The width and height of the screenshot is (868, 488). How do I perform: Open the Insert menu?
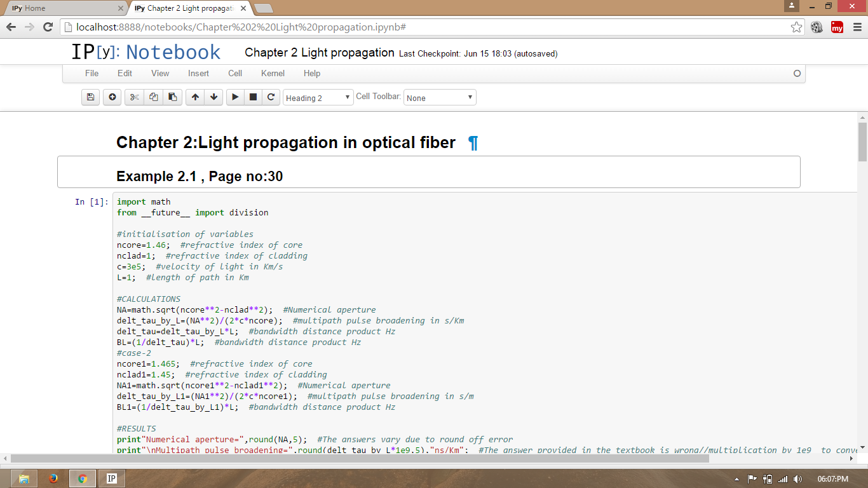click(x=198, y=73)
